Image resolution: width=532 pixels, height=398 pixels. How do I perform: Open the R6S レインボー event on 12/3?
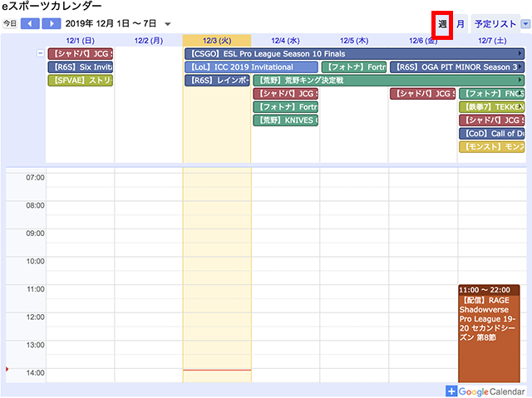point(217,81)
